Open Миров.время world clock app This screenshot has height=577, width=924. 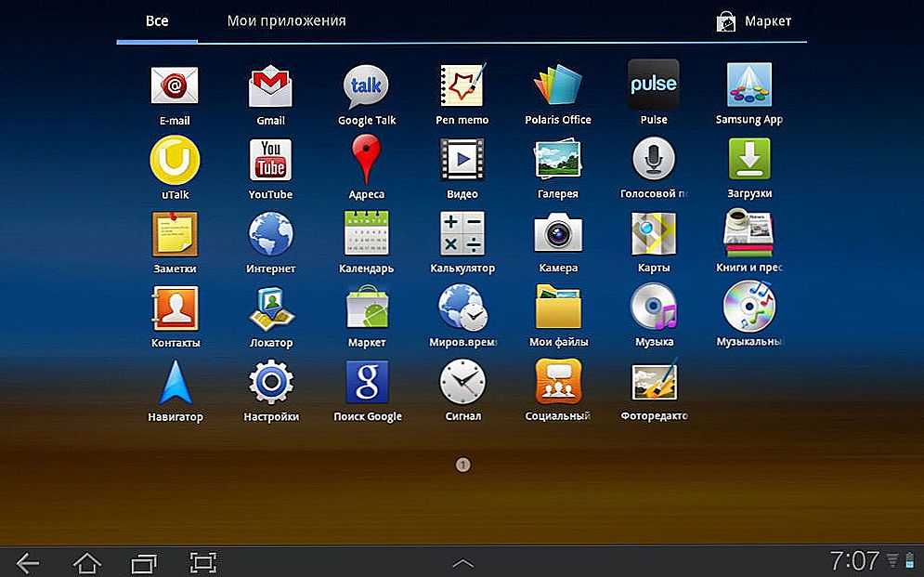[x=462, y=307]
